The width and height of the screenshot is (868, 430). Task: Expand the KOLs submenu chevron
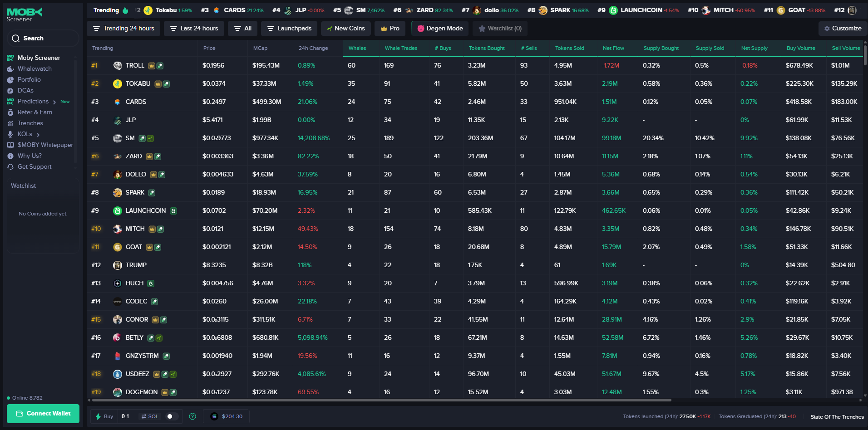coord(38,135)
